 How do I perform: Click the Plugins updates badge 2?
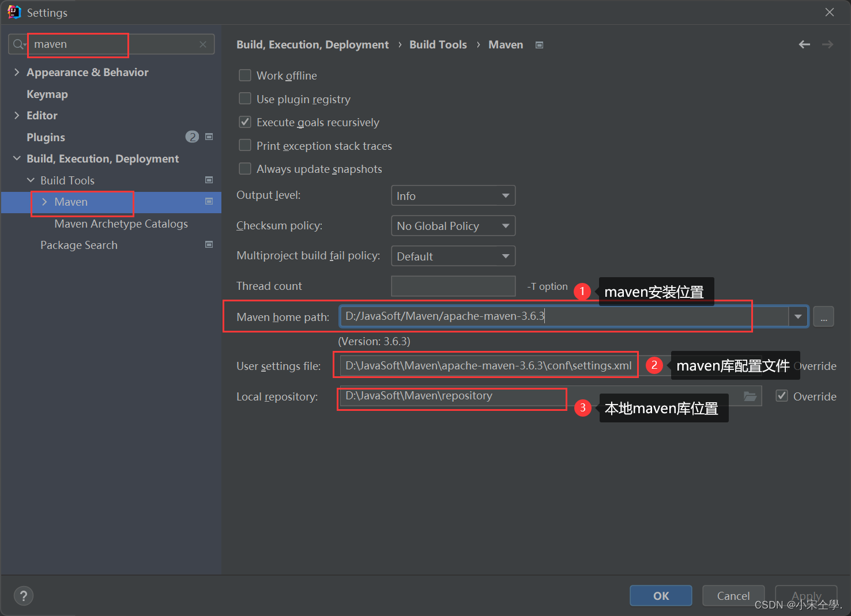click(x=192, y=137)
